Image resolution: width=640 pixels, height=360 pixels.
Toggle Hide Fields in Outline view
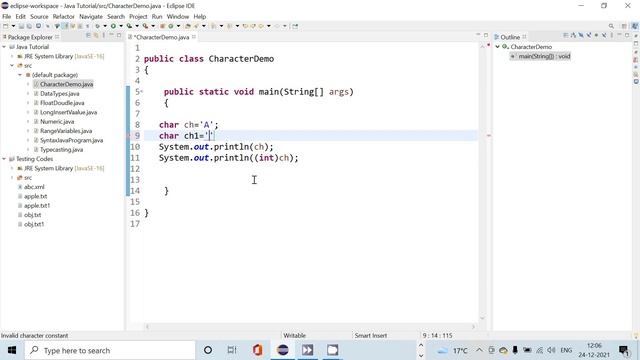coord(581,36)
